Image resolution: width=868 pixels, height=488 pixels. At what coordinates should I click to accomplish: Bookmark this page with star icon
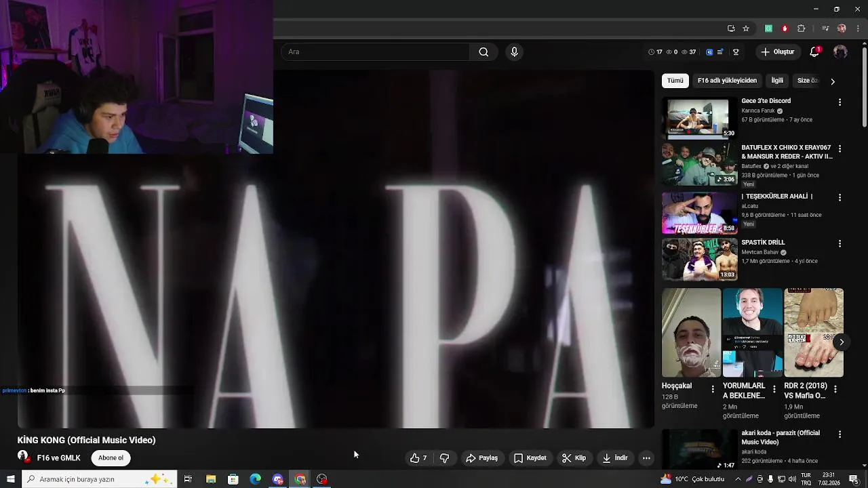pyautogui.click(x=746, y=28)
